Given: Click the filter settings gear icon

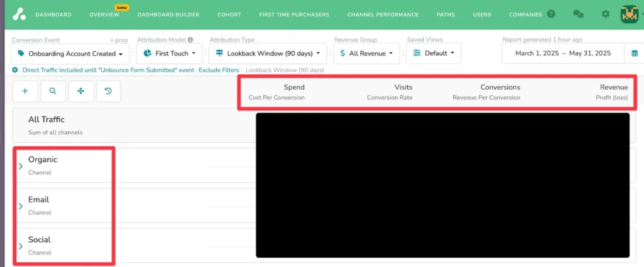Looking at the screenshot, I should [15, 70].
